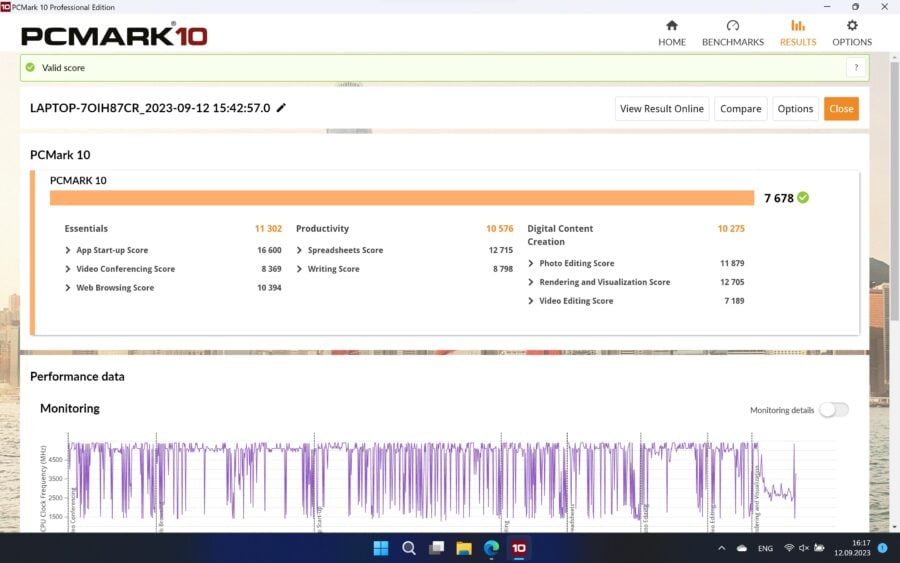This screenshot has width=900, height=563.
Task: Click muted volume tray icon
Action: (x=804, y=548)
